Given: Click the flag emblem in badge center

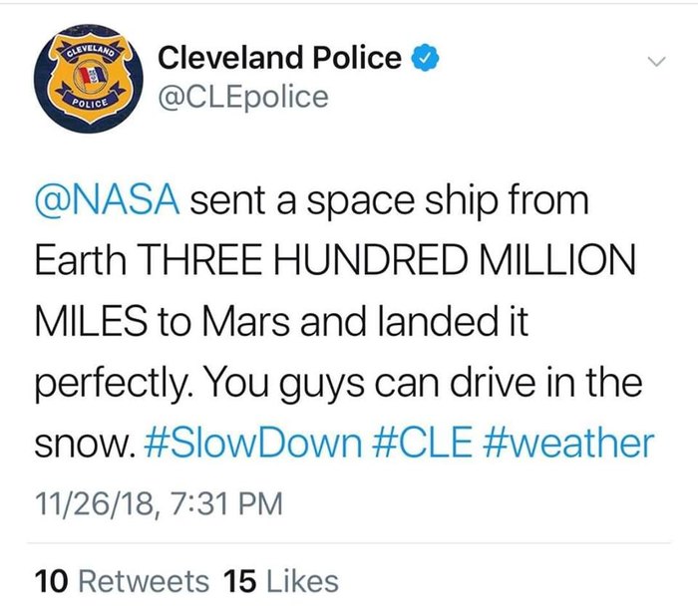Looking at the screenshot, I should click(x=90, y=77).
